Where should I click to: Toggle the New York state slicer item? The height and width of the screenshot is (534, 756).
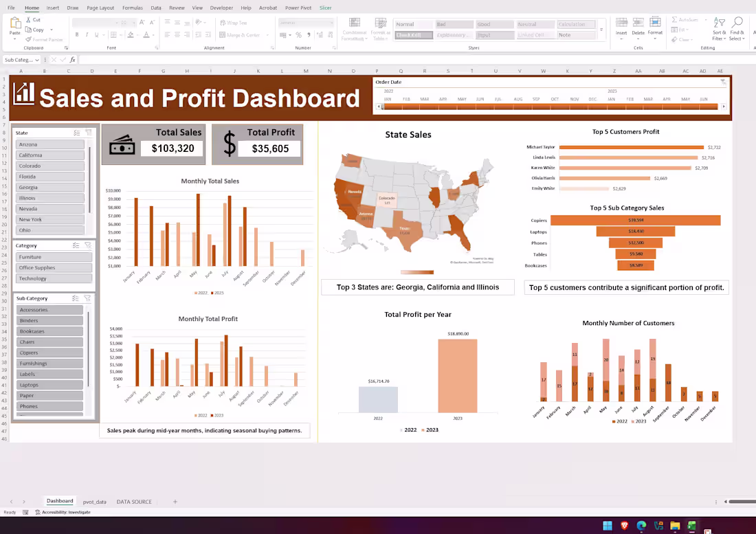pos(50,219)
